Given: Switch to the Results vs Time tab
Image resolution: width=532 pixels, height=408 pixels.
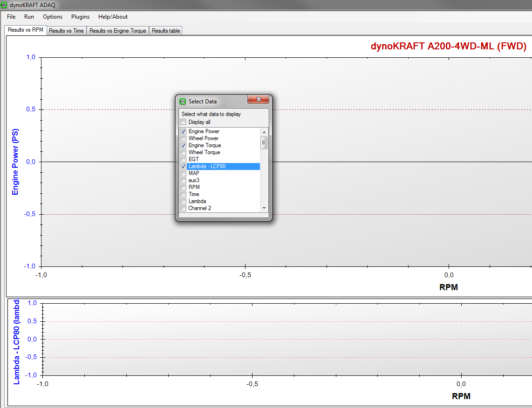Looking at the screenshot, I should [x=66, y=31].
